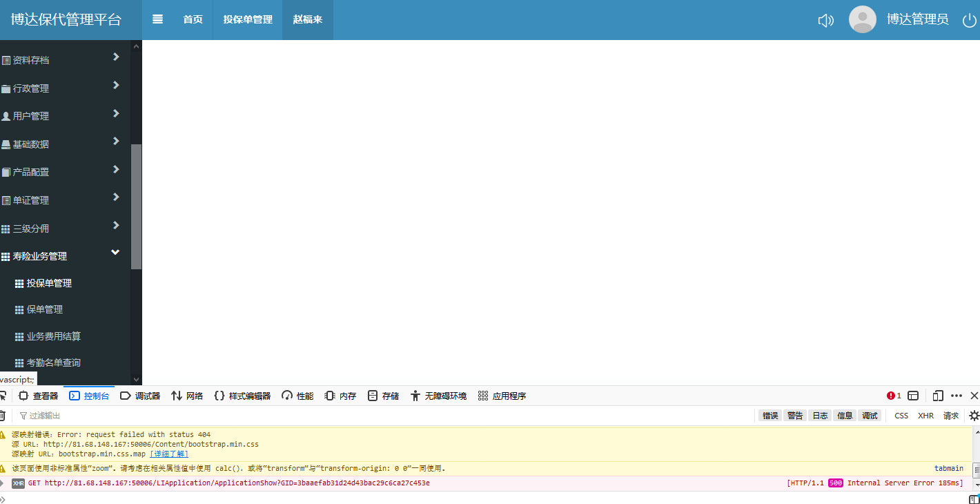Toggle the CSS console filter
Screen dimensions: 980x504
(901, 416)
